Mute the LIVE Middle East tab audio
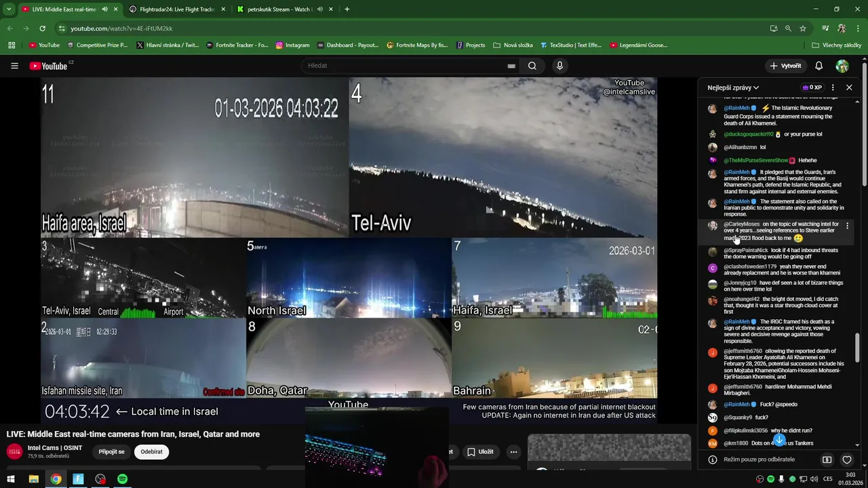 click(x=105, y=9)
